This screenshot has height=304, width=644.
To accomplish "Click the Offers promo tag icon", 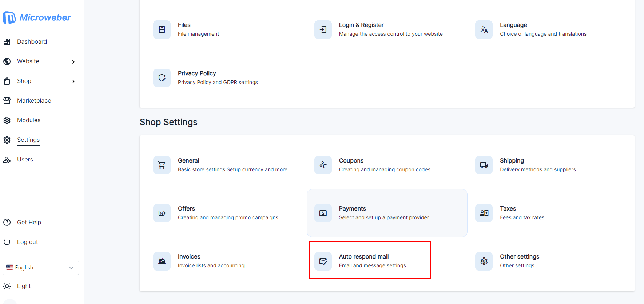I will [162, 213].
